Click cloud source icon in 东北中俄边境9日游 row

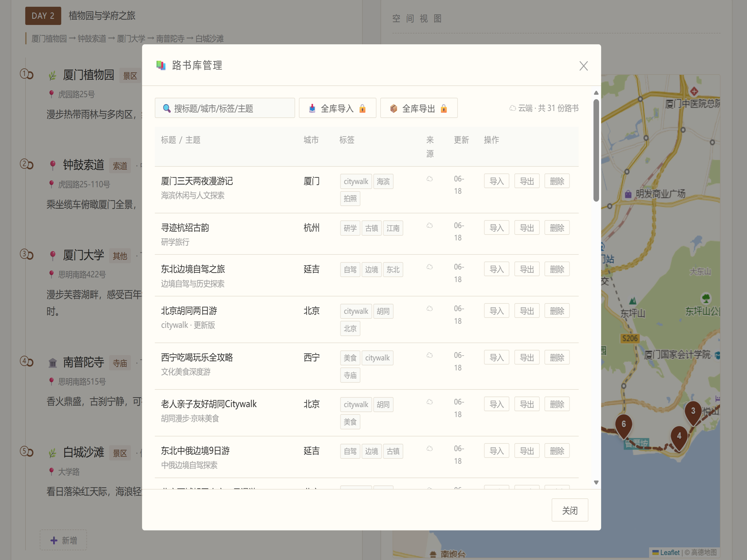(x=430, y=448)
